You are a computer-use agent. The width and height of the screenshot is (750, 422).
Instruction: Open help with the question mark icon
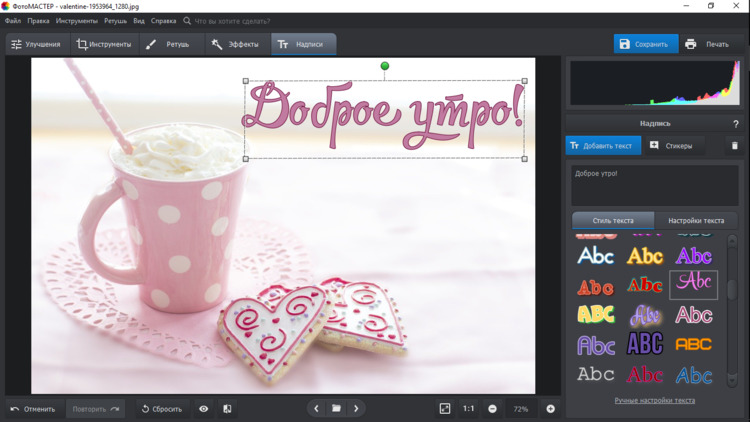pos(735,124)
